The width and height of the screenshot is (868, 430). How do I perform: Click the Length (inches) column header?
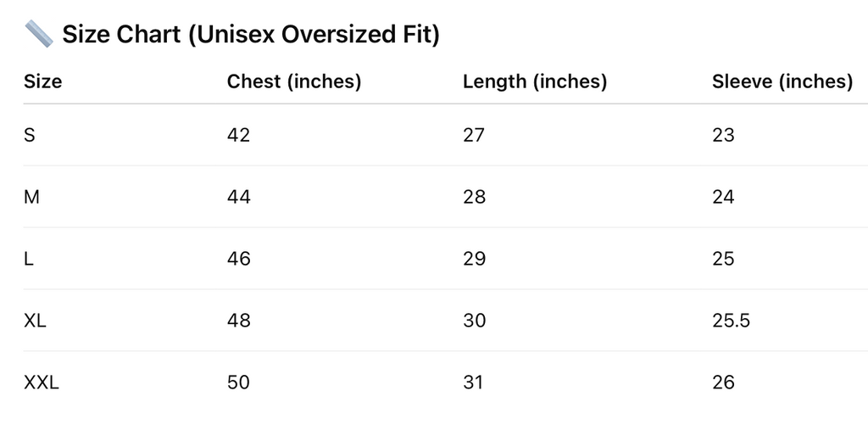coord(535,81)
